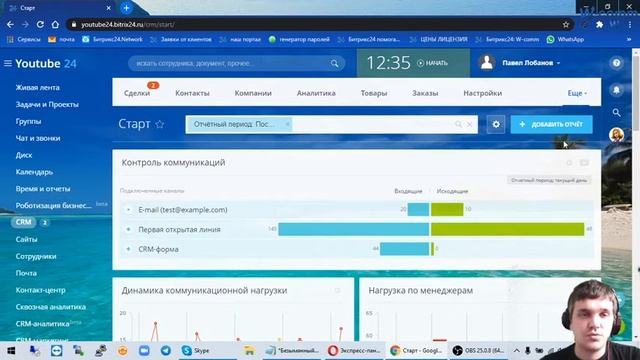Click Отчетный период текущий день label
Viewport: 640px width, 360px height.
(x=549, y=180)
